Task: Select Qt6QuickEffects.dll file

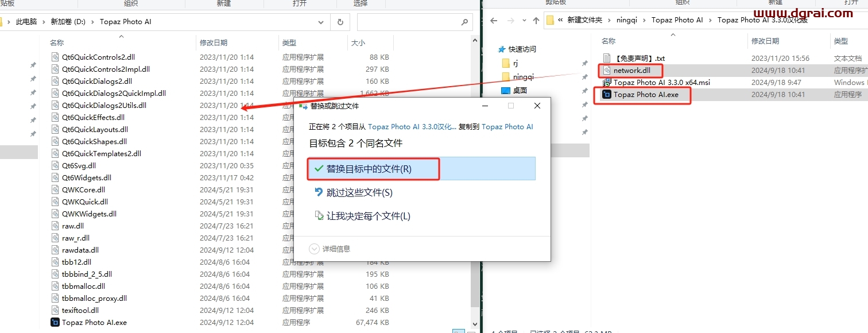Action: (x=93, y=117)
